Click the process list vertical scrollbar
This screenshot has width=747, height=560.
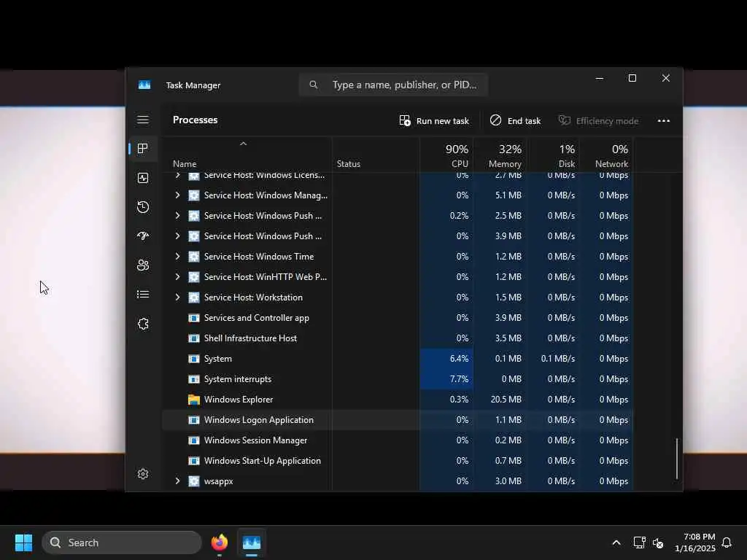(676, 459)
